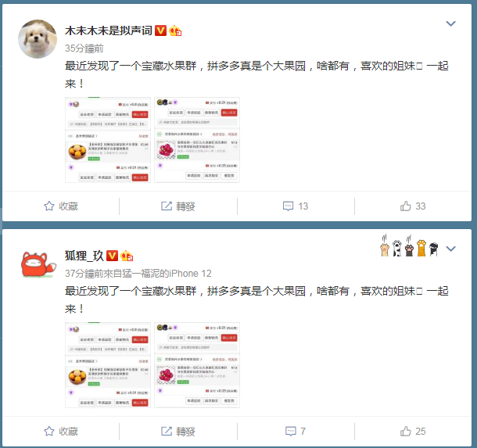
Task: Click verified V badge beside 狐狸_玖
Action: (x=112, y=256)
